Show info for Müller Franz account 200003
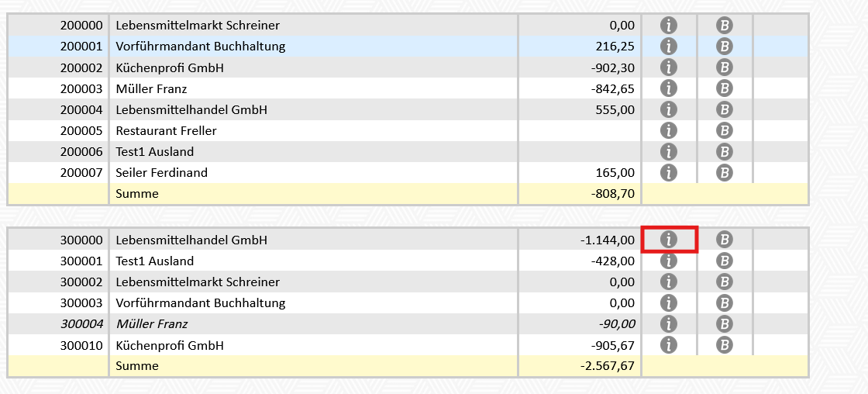Image resolution: width=868 pixels, height=394 pixels. pyautogui.click(x=668, y=88)
